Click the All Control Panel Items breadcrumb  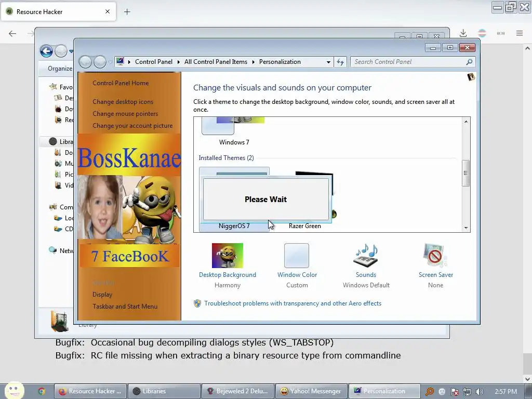216,62
